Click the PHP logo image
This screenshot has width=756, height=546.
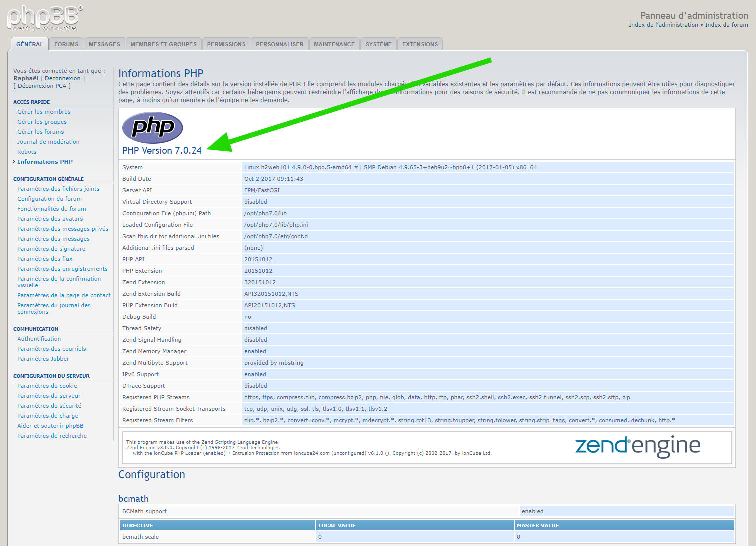click(x=152, y=128)
